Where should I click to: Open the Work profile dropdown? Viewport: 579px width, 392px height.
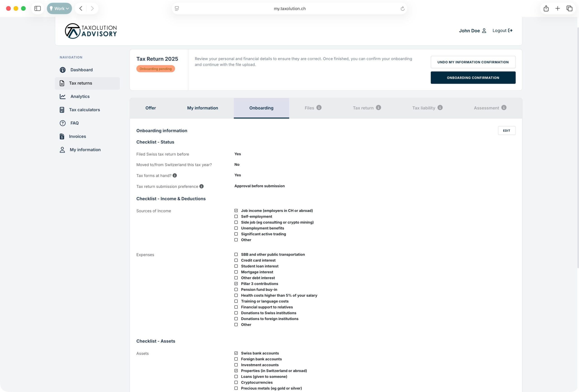pyautogui.click(x=59, y=8)
